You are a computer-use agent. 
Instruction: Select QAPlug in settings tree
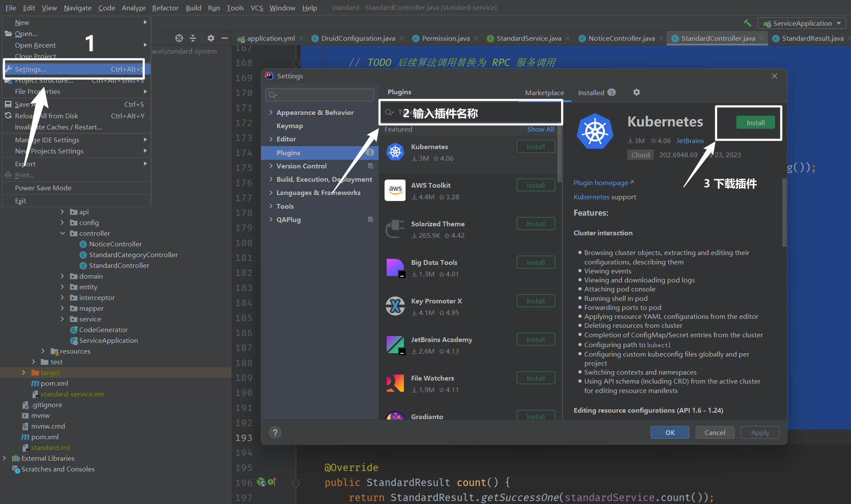pyautogui.click(x=289, y=219)
